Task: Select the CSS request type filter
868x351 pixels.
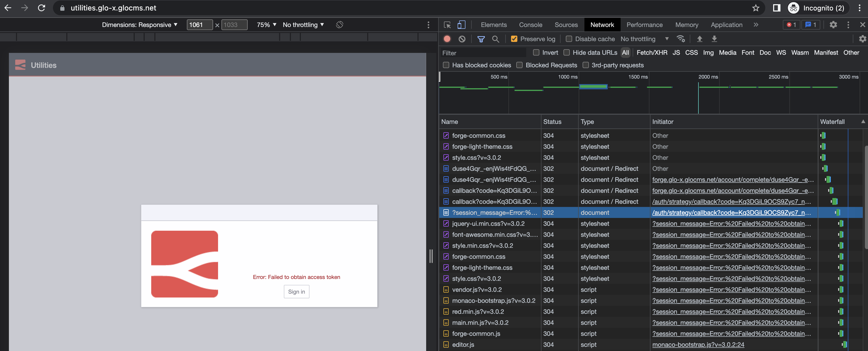Action: click(691, 53)
